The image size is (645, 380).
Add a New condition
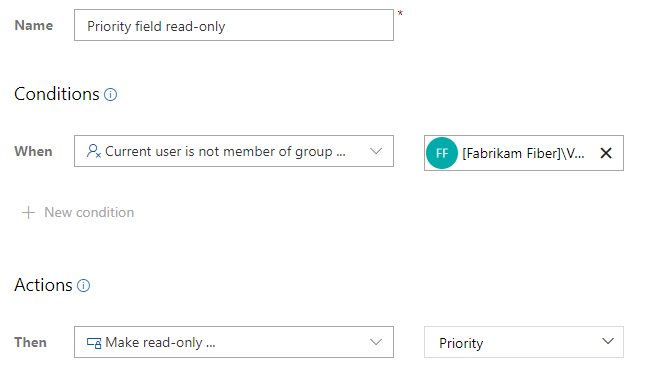[x=78, y=213]
